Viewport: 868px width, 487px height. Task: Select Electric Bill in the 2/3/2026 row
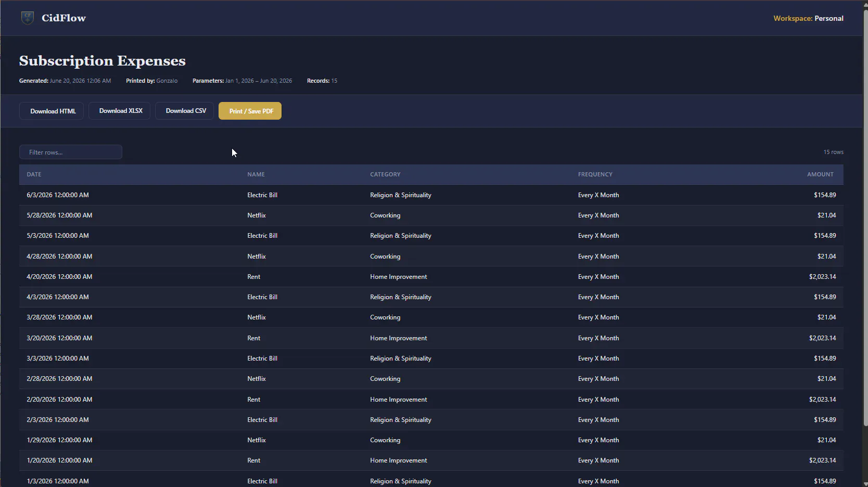coord(262,420)
